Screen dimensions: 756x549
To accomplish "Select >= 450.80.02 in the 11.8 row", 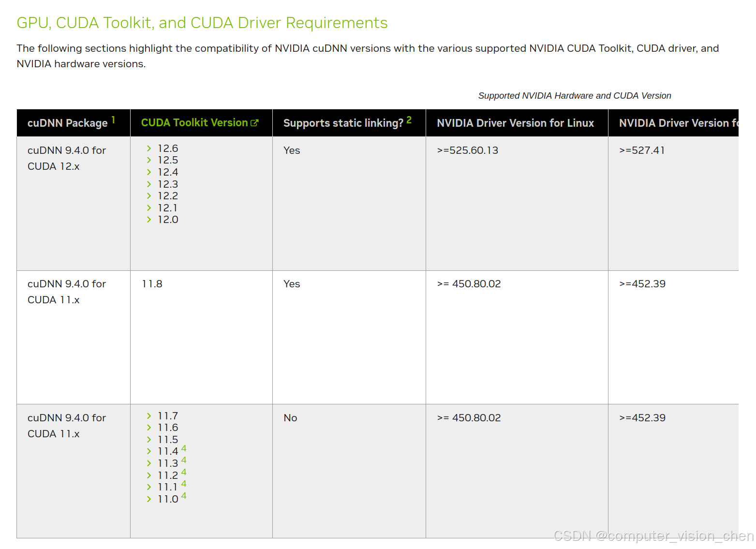I will pyautogui.click(x=469, y=284).
